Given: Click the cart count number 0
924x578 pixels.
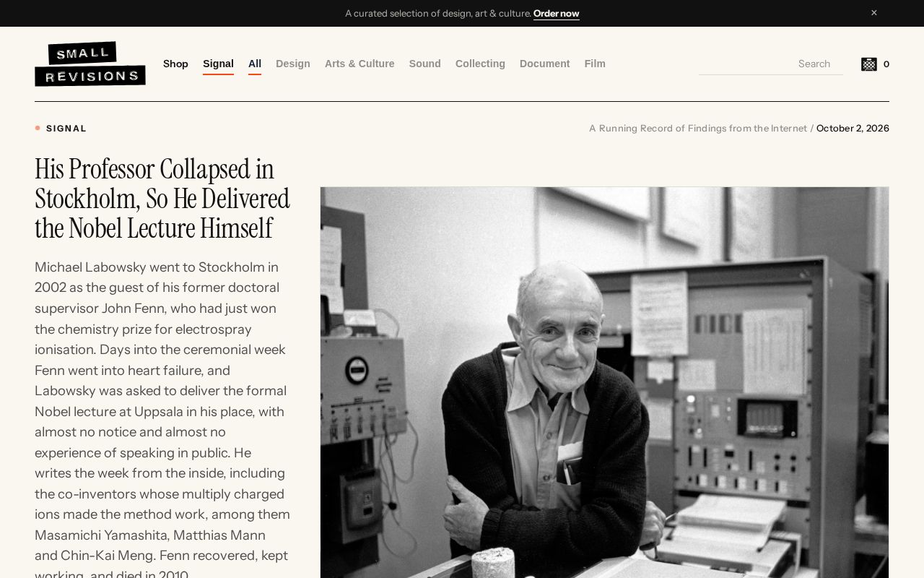Looking at the screenshot, I should click(x=886, y=64).
